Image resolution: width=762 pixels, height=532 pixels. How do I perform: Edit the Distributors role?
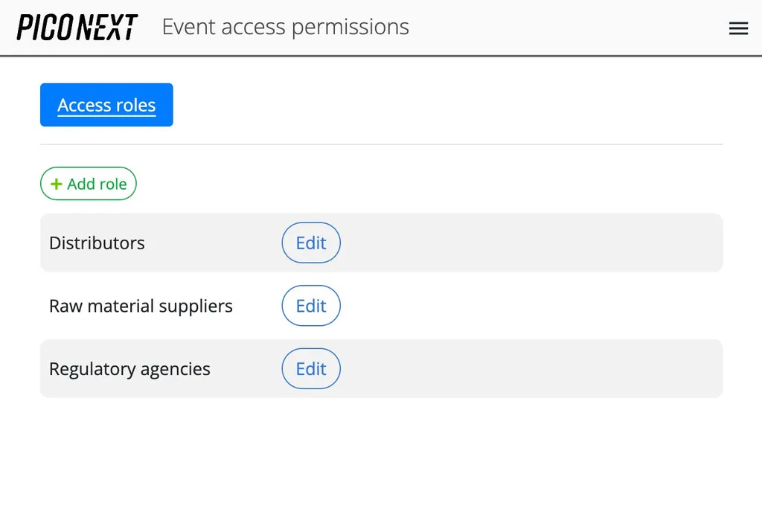point(311,243)
